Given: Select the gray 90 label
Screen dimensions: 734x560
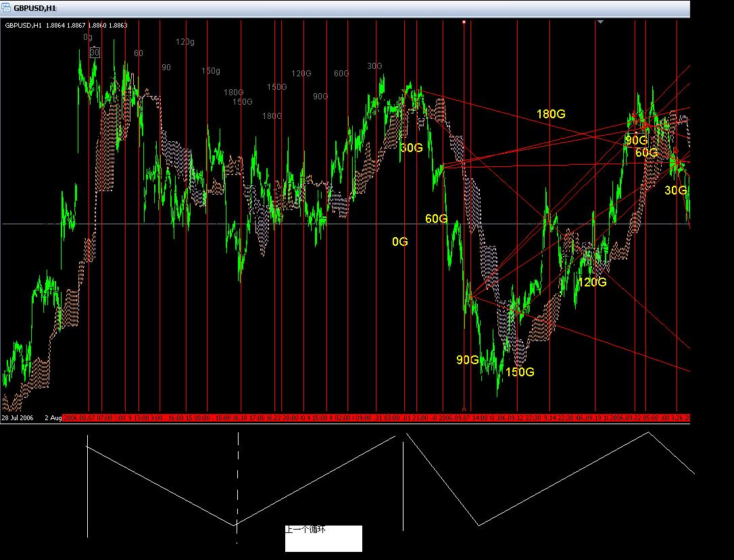Looking at the screenshot, I should [166, 68].
